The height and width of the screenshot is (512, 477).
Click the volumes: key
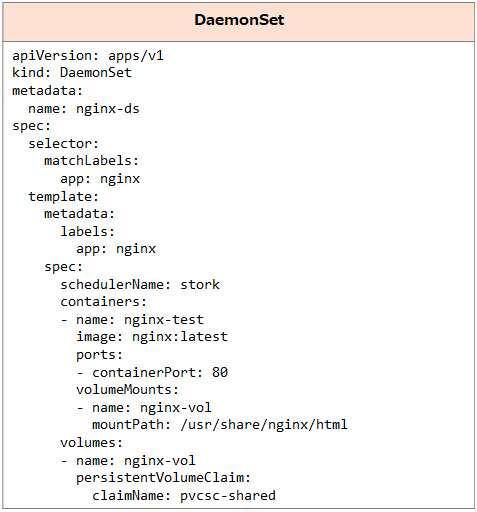pos(91,443)
